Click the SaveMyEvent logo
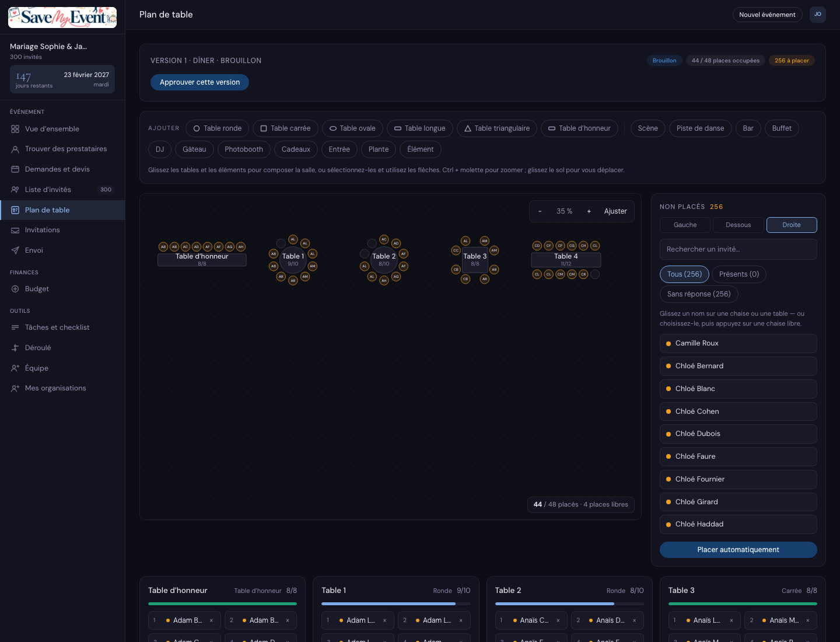The width and height of the screenshot is (840, 642). [62, 18]
